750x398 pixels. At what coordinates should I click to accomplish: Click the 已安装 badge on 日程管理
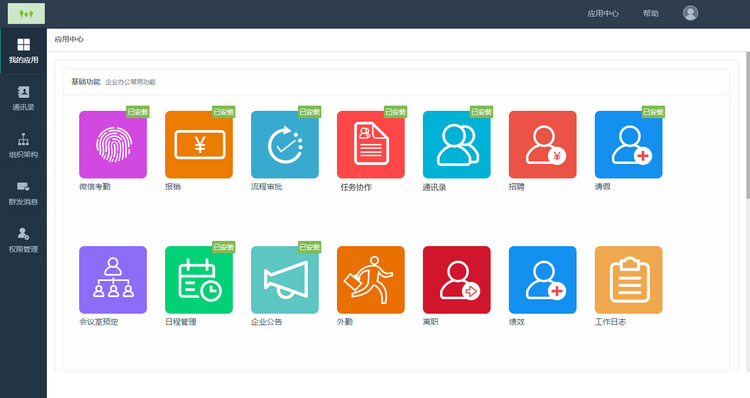pyautogui.click(x=224, y=247)
